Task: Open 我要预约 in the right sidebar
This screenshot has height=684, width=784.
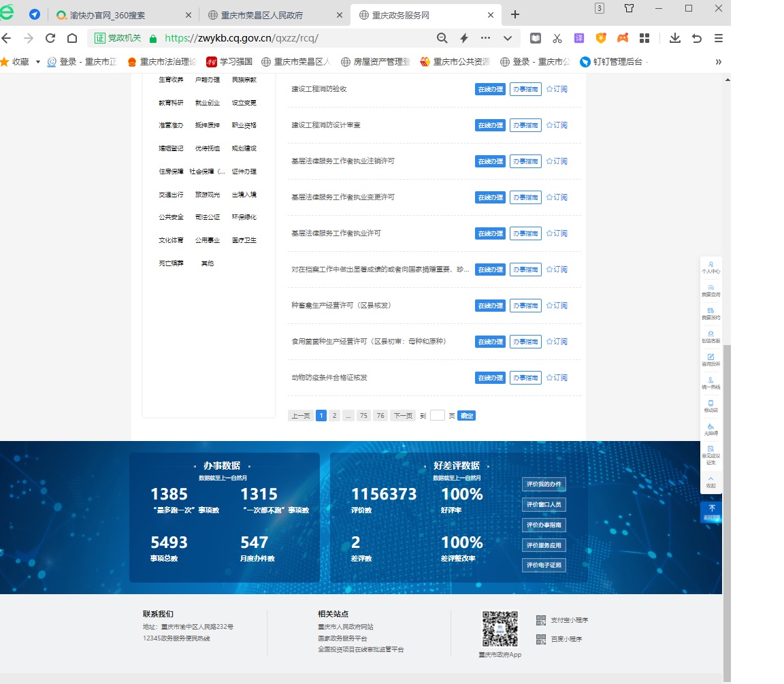Action: click(711, 314)
